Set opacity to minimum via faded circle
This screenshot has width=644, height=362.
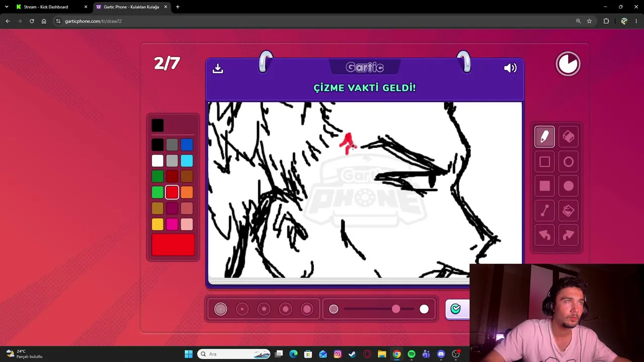334,309
